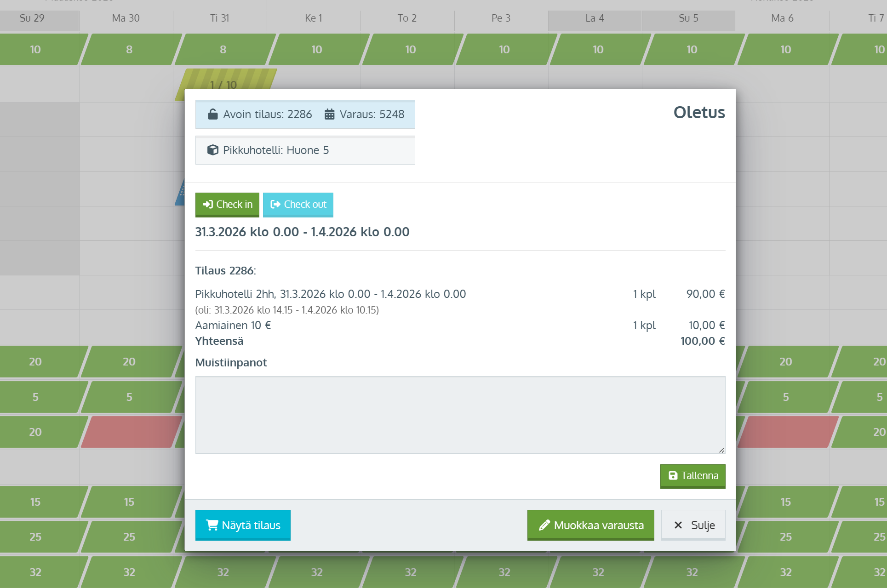Click the booking period '31.3.2026 klo 0.00 - 1.4.2026 klo 0.00'
The image size is (887, 588).
click(302, 232)
